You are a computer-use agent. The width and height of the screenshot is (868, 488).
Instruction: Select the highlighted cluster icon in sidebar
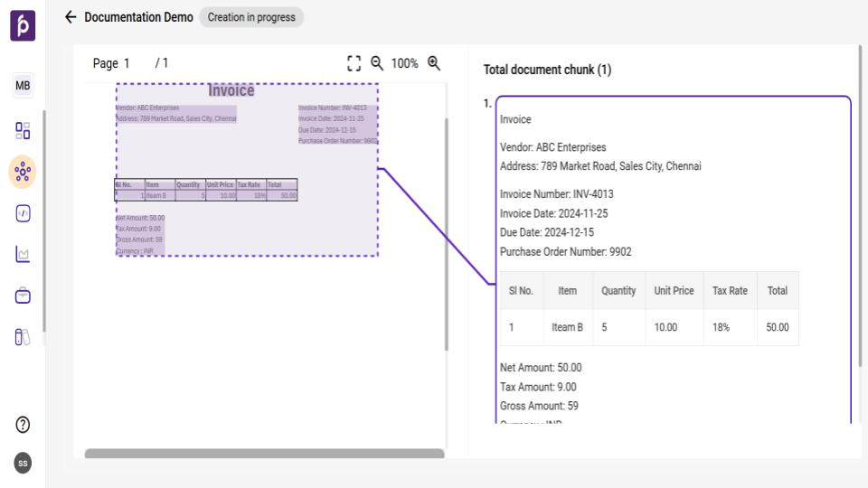point(23,172)
